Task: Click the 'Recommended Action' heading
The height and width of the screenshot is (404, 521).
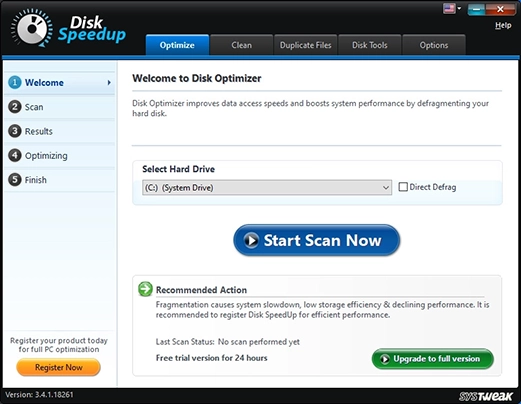Action: tap(201, 290)
